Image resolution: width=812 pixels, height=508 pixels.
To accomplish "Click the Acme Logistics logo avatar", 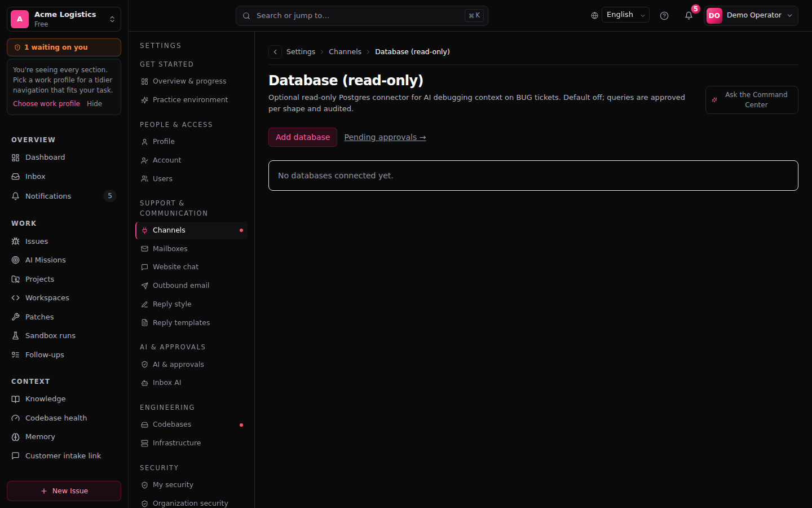I will pyautogui.click(x=20, y=19).
